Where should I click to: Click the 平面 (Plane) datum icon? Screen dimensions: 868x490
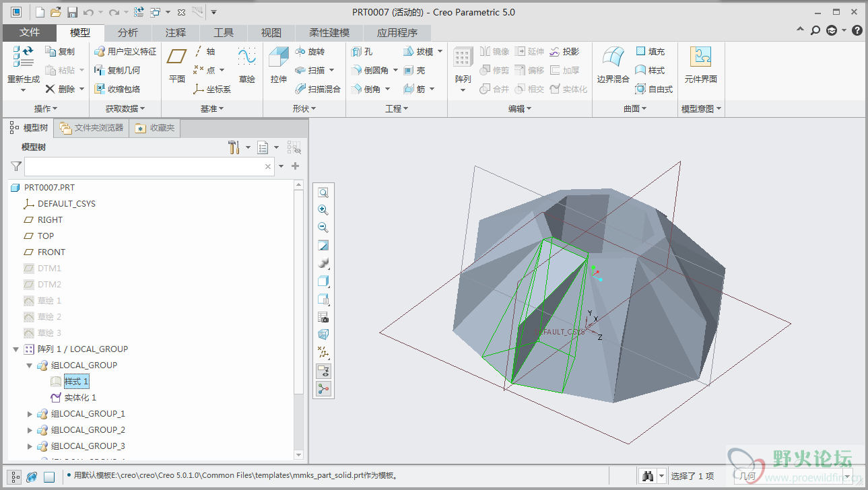177,57
